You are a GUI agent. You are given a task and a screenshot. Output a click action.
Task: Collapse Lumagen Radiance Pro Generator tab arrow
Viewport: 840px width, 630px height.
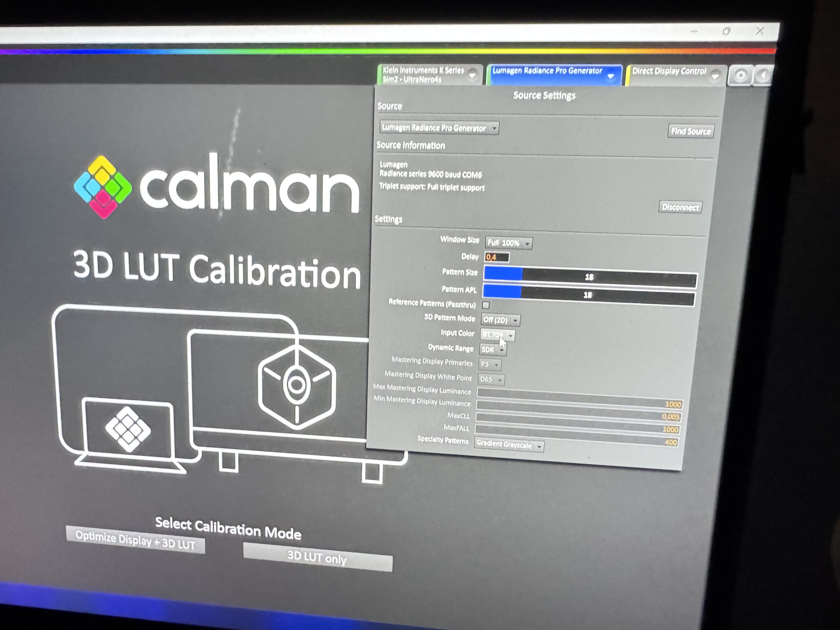[611, 76]
